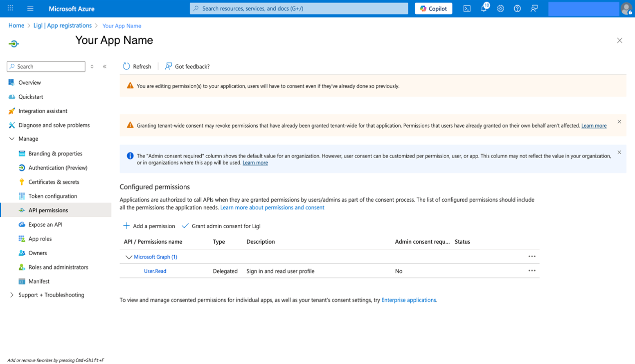Collapse the Microsoft Graph (1) group chevron

[x=128, y=257]
